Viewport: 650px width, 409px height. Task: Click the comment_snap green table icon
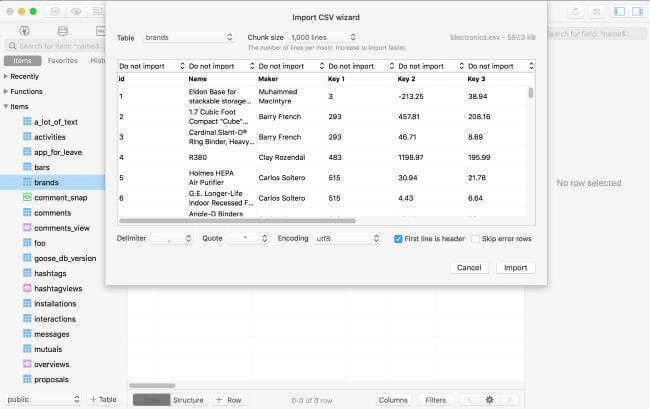[27, 197]
